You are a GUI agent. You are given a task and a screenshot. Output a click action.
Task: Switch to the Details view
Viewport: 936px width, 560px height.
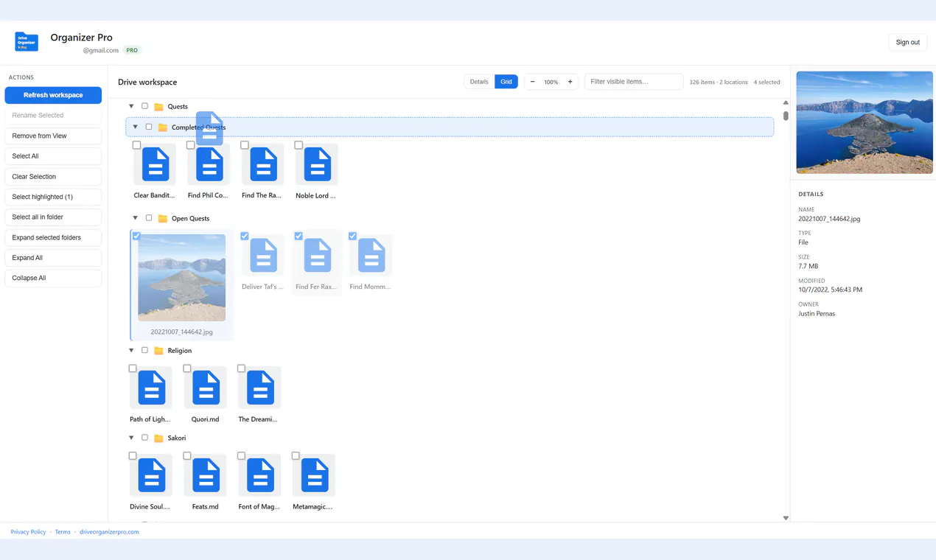(479, 82)
